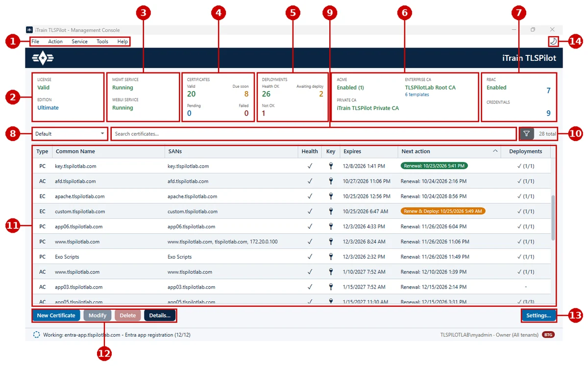588x366 pixels.
Task: Click the key icon in the key.tlspilotlab.com row
Action: pyautogui.click(x=331, y=166)
